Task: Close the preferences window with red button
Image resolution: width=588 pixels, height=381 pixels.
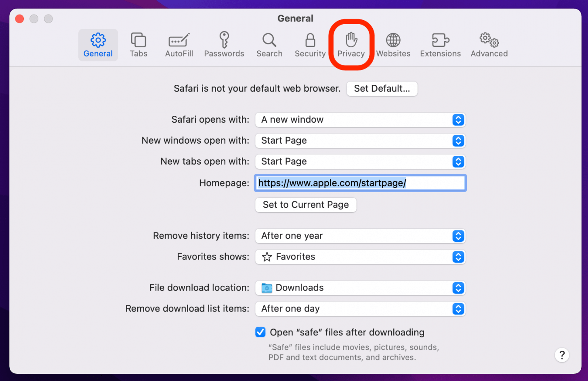Action: coord(19,19)
